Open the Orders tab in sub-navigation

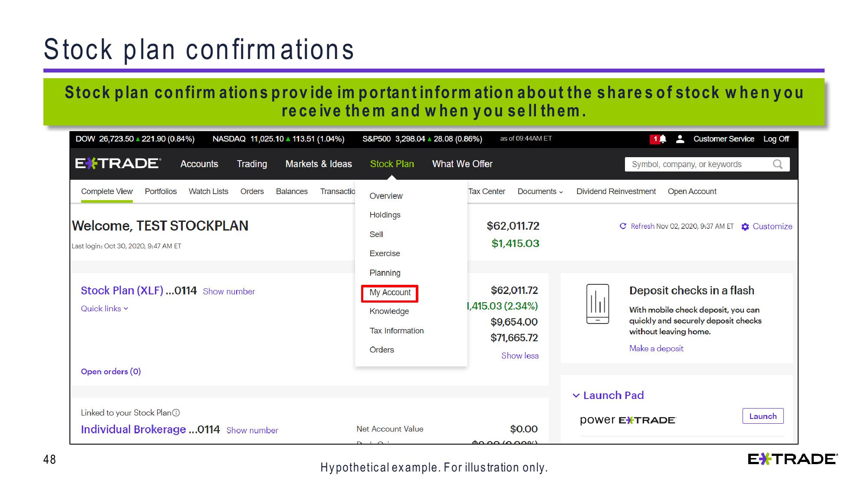pyautogui.click(x=252, y=191)
